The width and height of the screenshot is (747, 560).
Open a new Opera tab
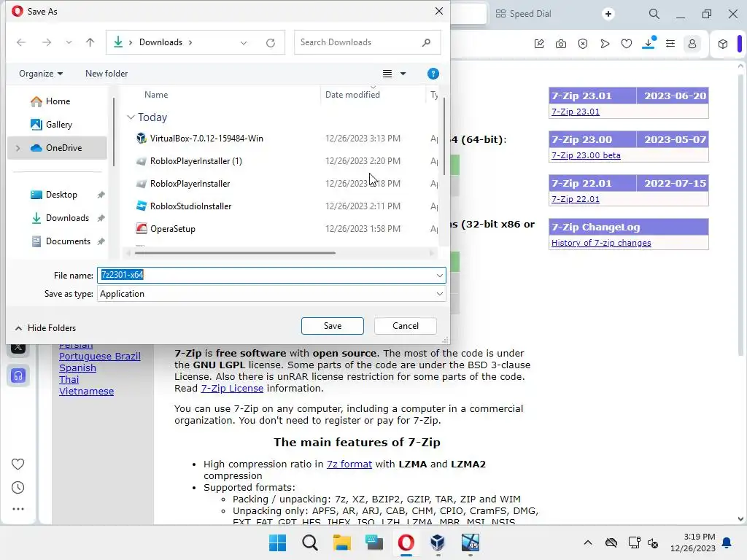click(608, 14)
